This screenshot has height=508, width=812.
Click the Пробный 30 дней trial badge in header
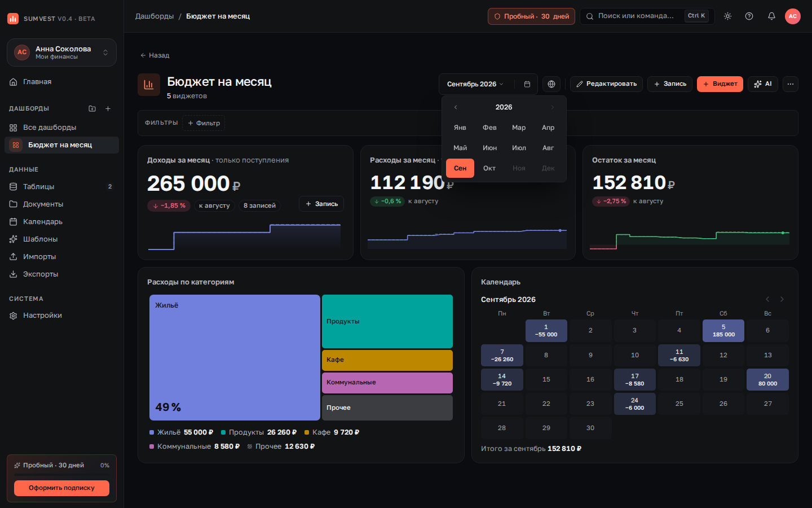[x=531, y=16]
